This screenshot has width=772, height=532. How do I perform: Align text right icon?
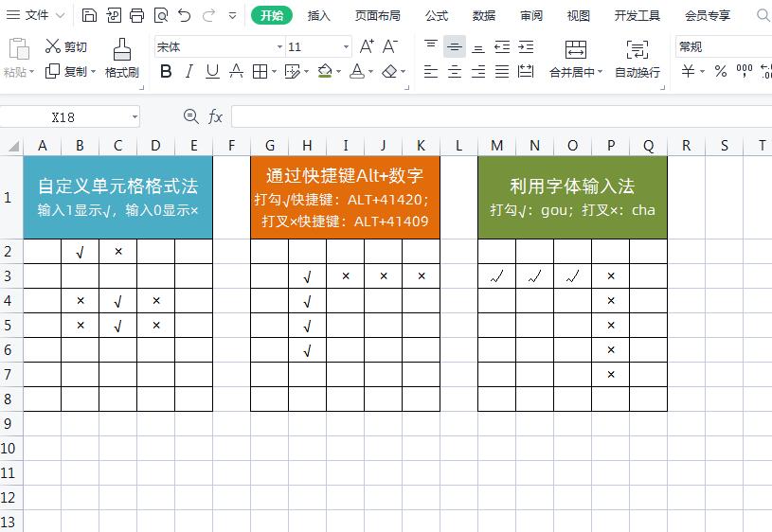pos(478,72)
